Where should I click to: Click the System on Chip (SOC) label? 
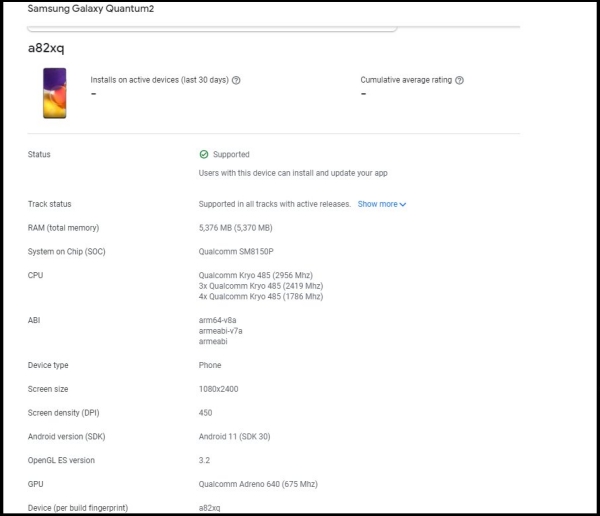click(x=67, y=252)
